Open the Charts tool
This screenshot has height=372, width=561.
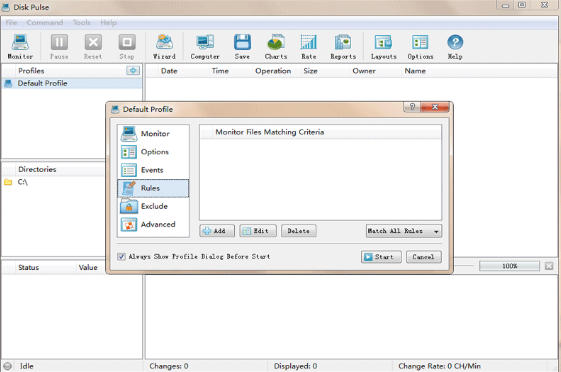[x=276, y=46]
